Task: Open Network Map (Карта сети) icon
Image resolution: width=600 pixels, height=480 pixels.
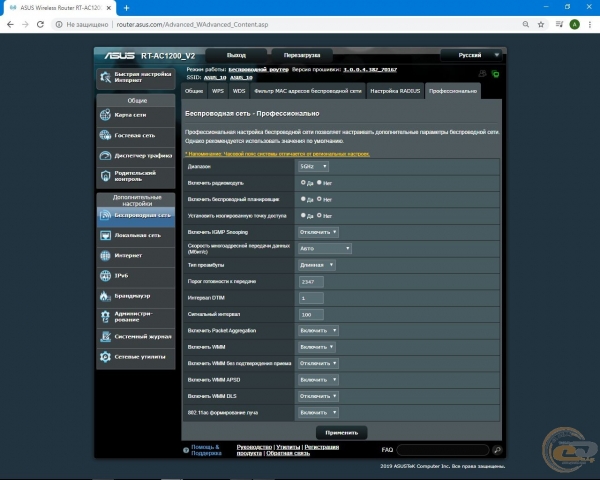Action: point(105,115)
